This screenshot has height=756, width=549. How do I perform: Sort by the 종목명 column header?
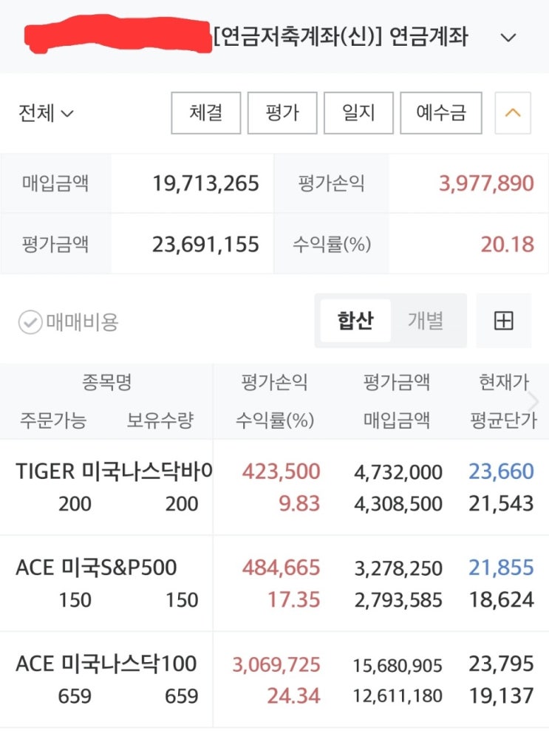click(x=106, y=383)
